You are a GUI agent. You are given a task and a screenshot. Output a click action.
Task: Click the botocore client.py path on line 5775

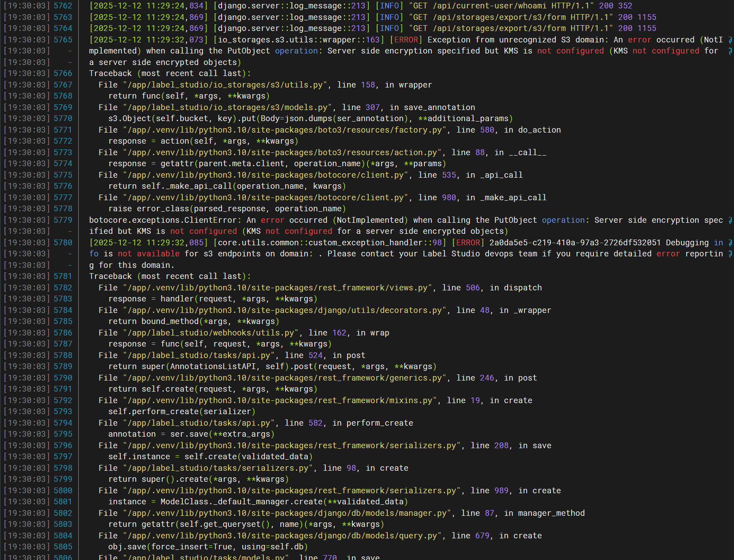266,175
